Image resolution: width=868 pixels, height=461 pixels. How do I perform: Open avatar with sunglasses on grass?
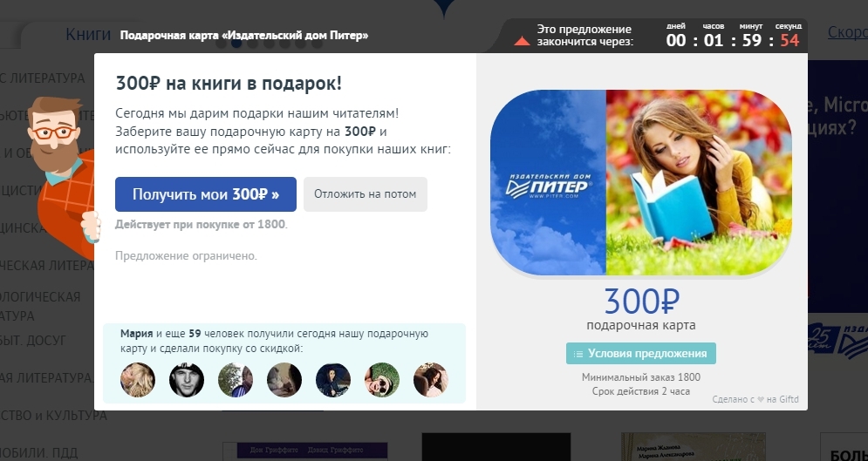382,380
